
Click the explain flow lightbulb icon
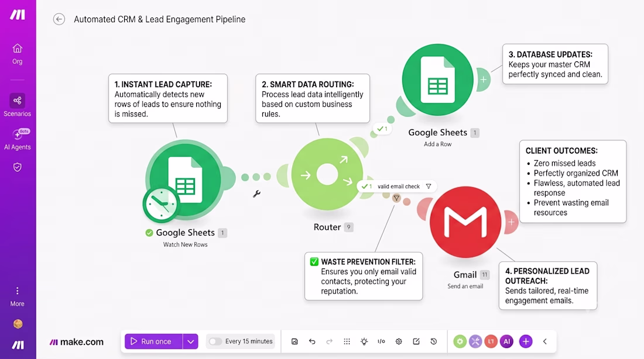[x=364, y=341]
